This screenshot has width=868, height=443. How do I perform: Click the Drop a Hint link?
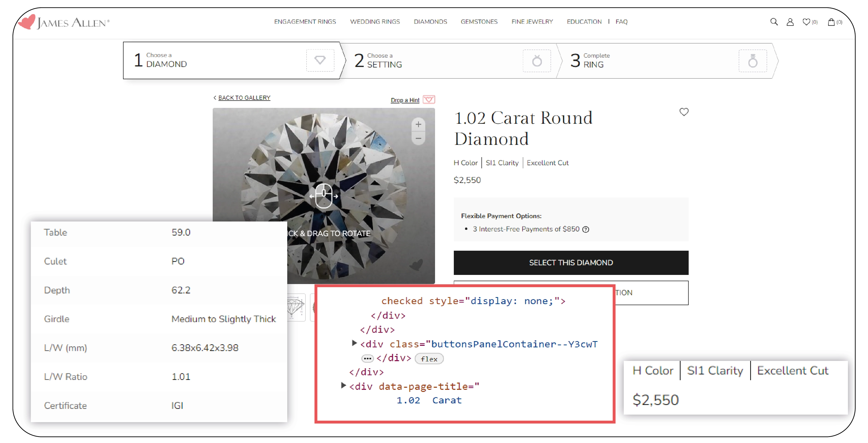[x=405, y=100]
